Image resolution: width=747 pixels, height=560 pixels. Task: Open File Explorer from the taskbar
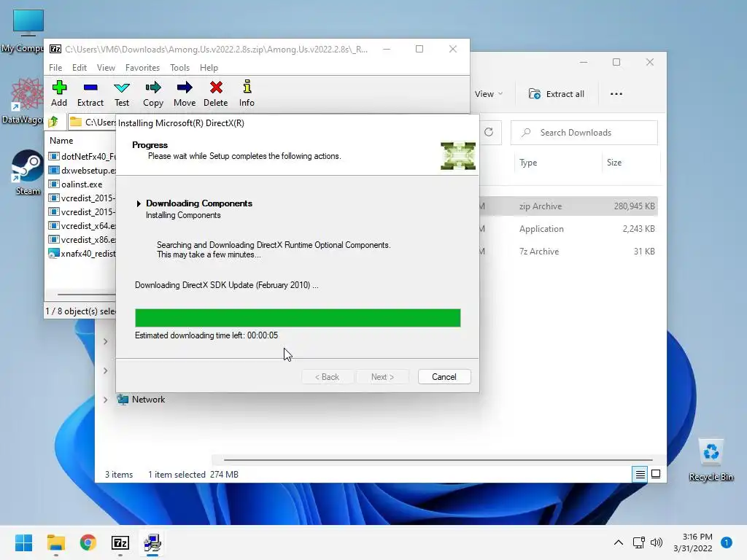click(55, 542)
